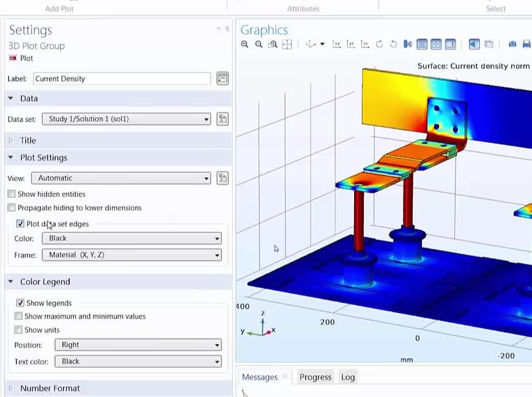The height and width of the screenshot is (397, 532).
Task: Activate the Zoom Box tool
Action: [273, 44]
